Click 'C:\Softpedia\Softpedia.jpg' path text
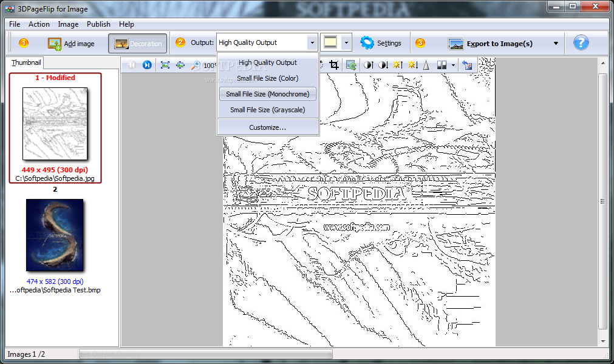The height and width of the screenshot is (364, 614). tap(55, 178)
